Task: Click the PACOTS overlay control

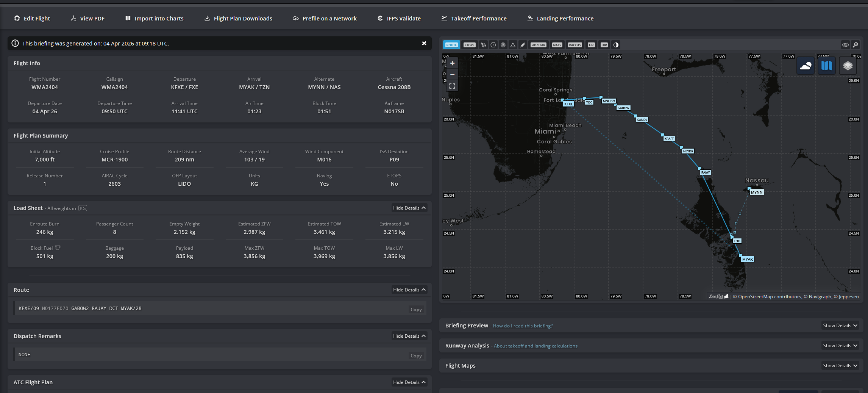Action: (575, 45)
